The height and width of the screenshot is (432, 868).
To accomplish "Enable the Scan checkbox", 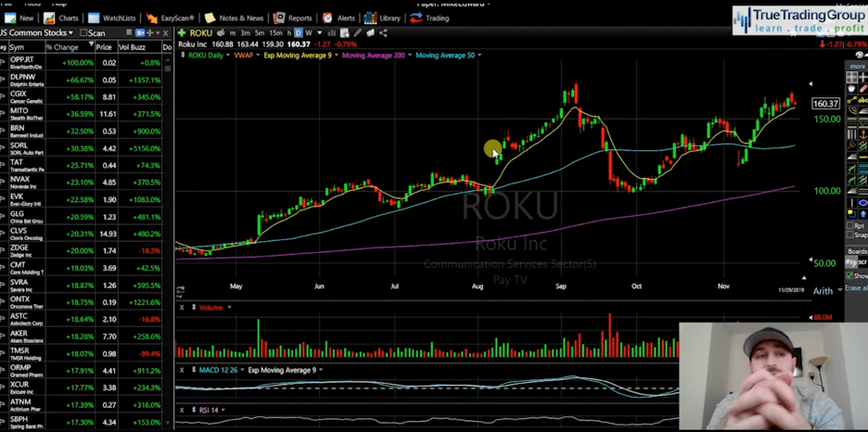I will point(83,32).
